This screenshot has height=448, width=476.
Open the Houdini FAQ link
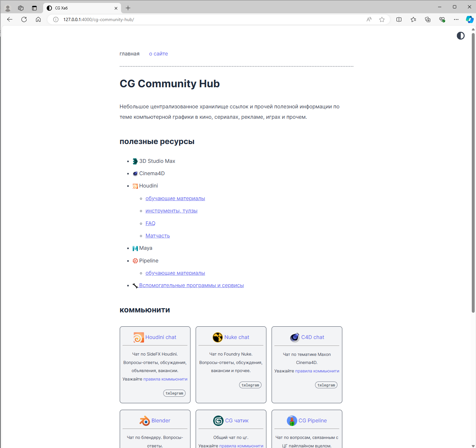pyautogui.click(x=150, y=224)
